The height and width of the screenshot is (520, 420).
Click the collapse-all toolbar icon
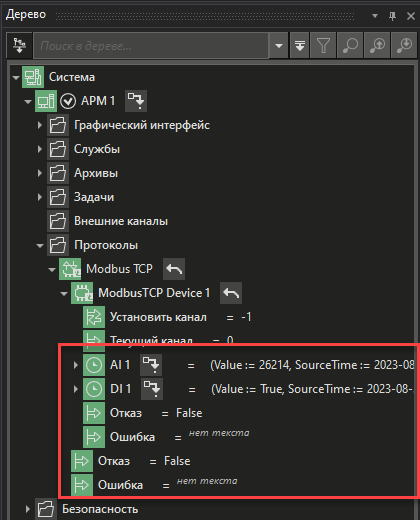[x=300, y=45]
